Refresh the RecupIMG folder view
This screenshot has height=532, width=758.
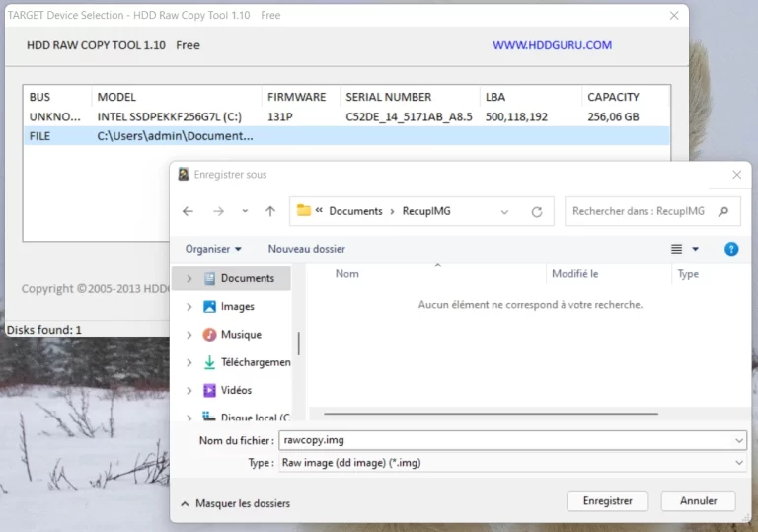[537, 212]
